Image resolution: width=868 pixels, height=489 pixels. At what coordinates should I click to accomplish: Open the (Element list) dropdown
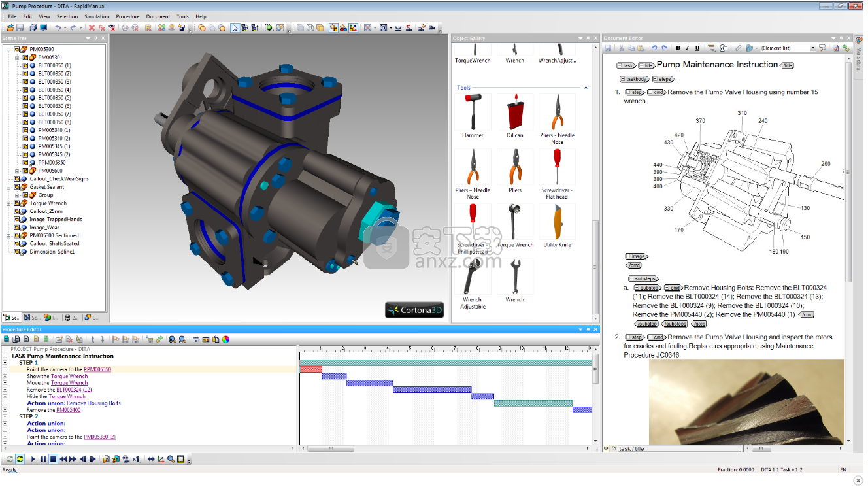(813, 48)
